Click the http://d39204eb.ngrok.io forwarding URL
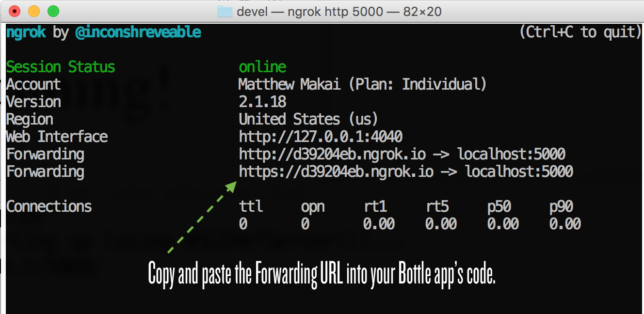This screenshot has height=314, width=644. pyautogui.click(x=332, y=155)
